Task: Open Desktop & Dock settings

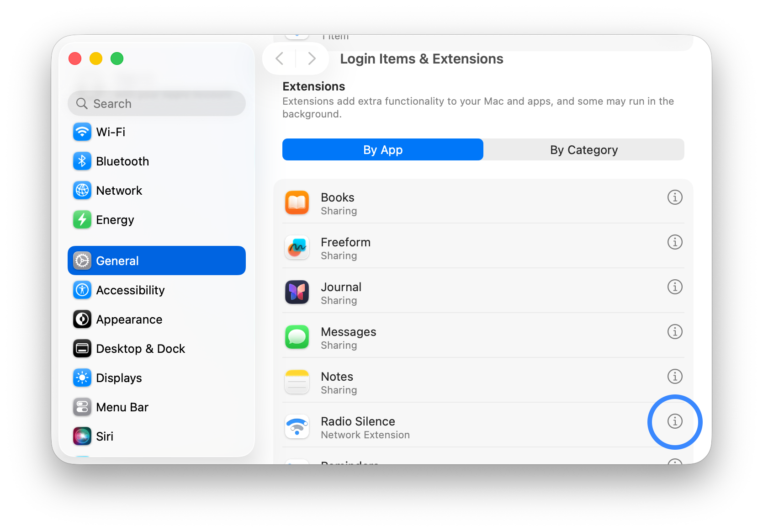Action: point(141,348)
